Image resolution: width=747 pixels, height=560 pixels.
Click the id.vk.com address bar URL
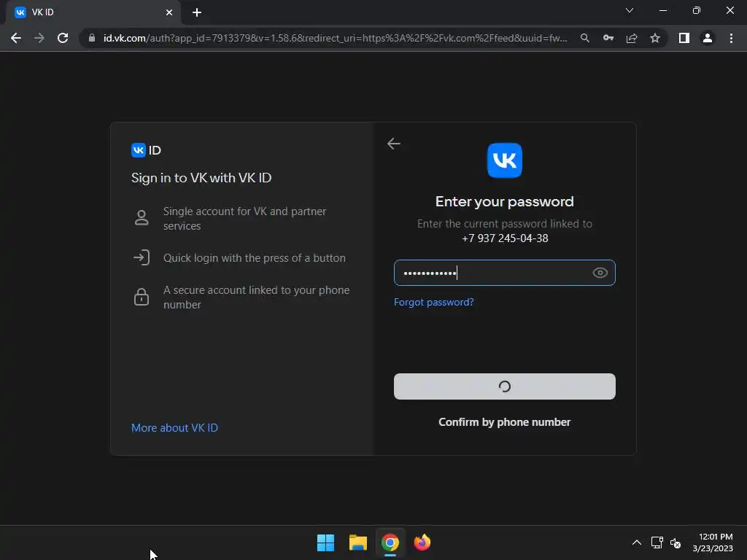(335, 38)
